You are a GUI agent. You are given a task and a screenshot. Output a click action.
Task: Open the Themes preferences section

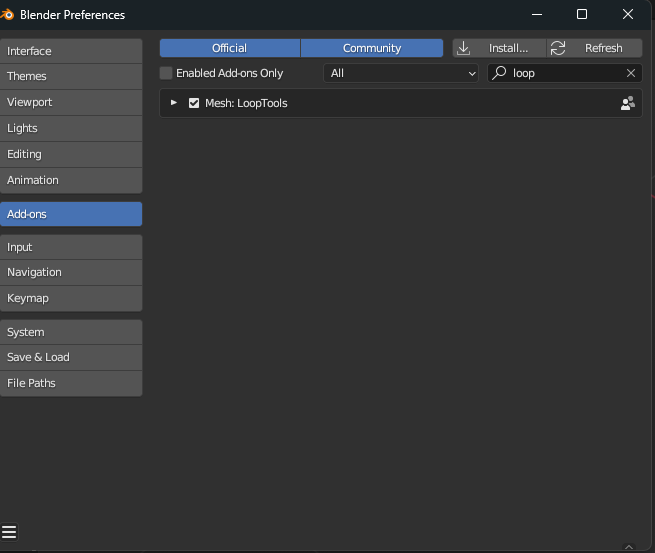pyautogui.click(x=71, y=76)
